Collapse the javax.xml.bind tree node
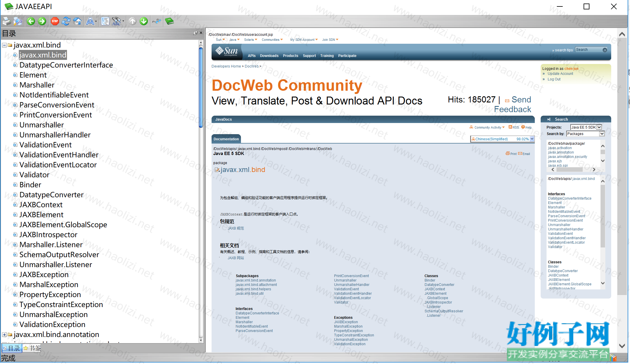Screen dimensions: 630x364 (x=4, y=45)
